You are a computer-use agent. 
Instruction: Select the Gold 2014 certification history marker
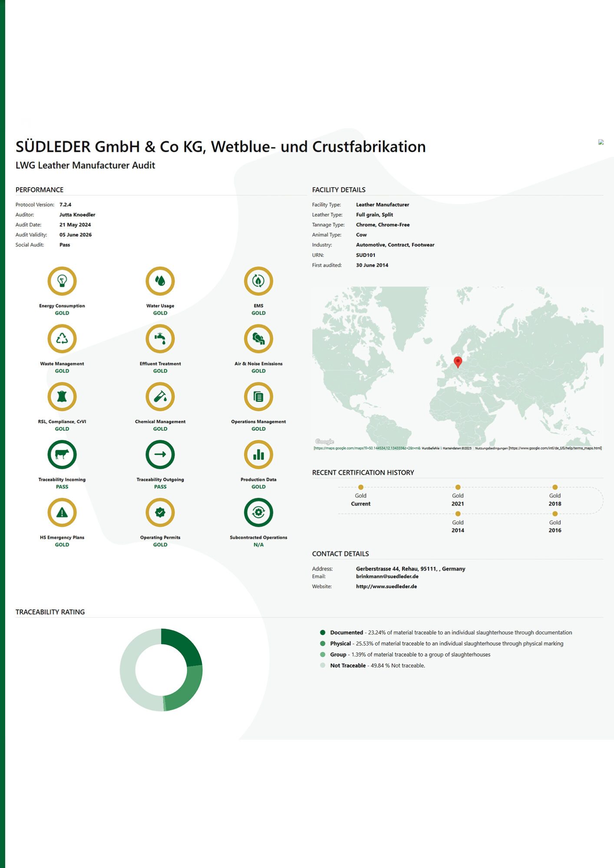pos(458,514)
